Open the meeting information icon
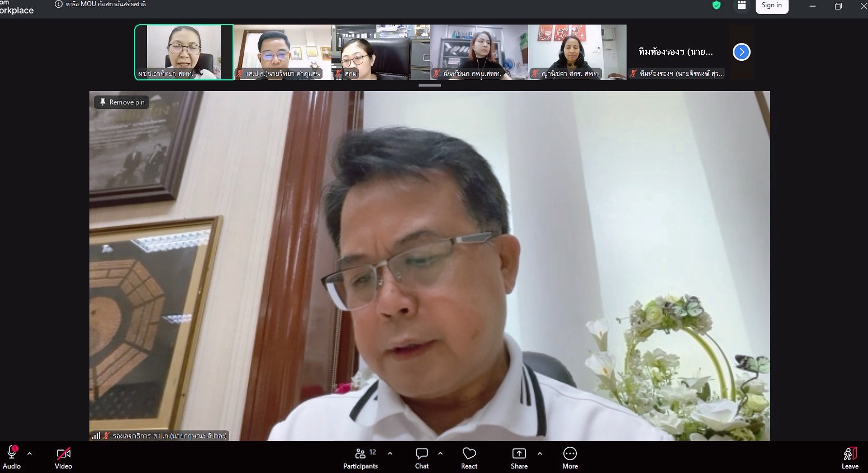The height and width of the screenshot is (473, 868). pyautogui.click(x=58, y=4)
